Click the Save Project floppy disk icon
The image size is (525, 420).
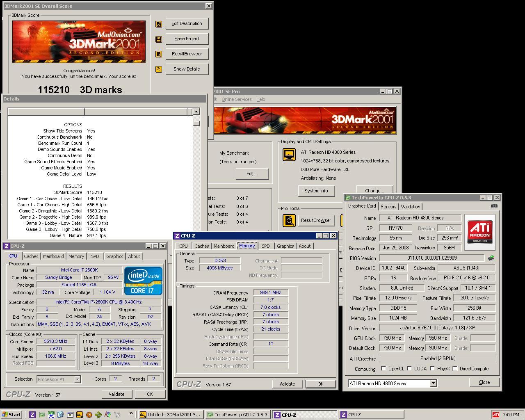coord(159,39)
